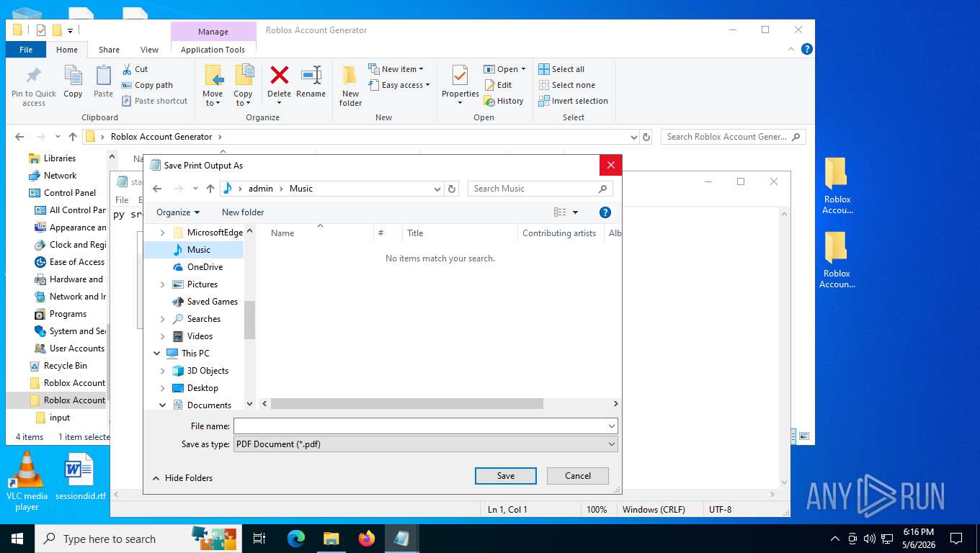This screenshot has height=553, width=980.
Task: Click the dialog's blue help icon
Action: coord(605,212)
